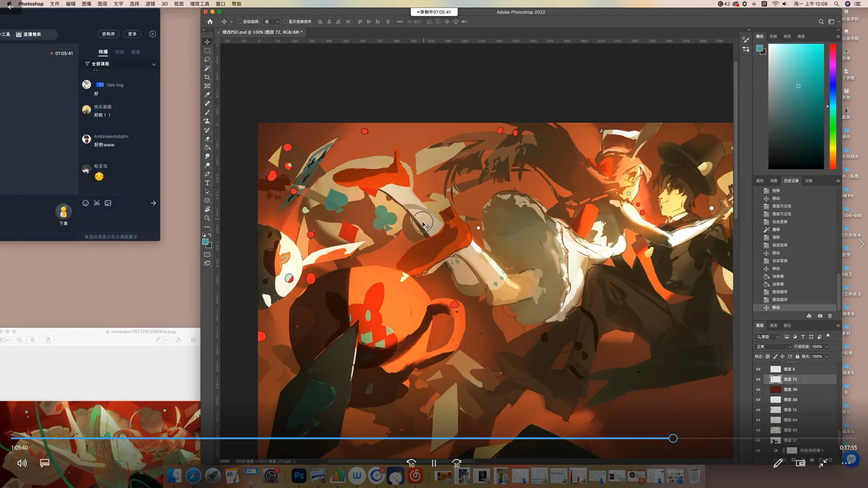Click the foreground color swatch in toolbar
The width and height of the screenshot is (868, 488).
[x=205, y=242]
